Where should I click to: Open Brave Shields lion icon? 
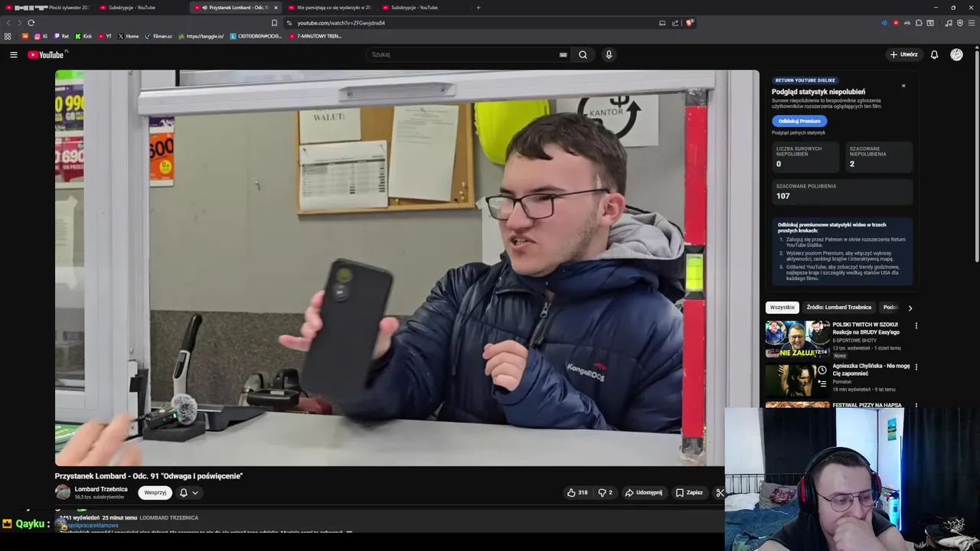click(689, 23)
